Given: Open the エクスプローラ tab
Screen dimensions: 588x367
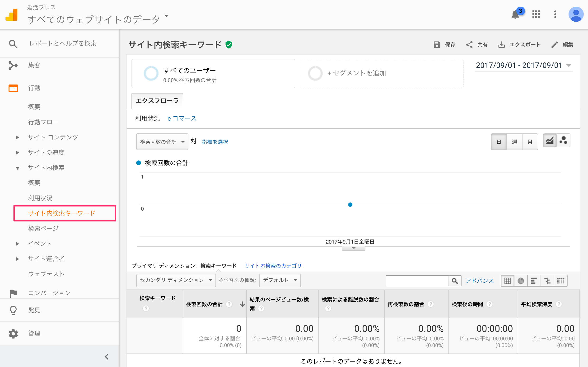Looking at the screenshot, I should click(157, 100).
